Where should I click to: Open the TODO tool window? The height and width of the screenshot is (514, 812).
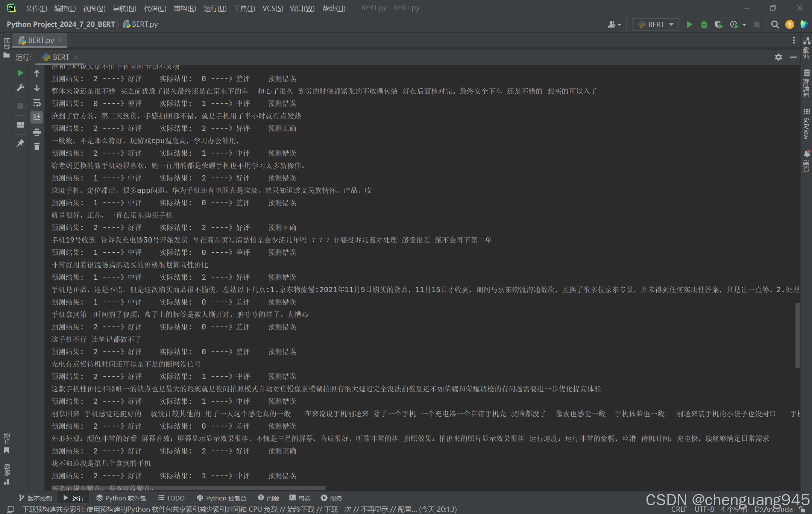click(x=171, y=498)
